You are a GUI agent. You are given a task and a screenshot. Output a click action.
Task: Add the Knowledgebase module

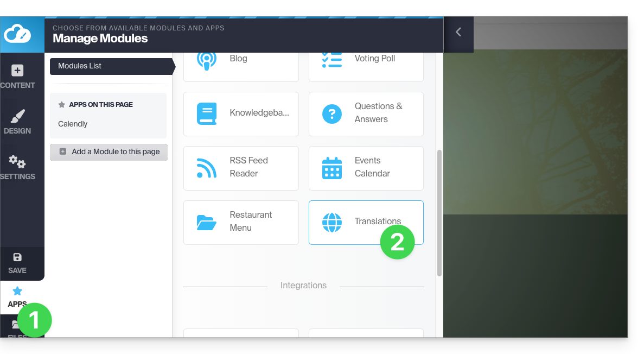point(241,114)
